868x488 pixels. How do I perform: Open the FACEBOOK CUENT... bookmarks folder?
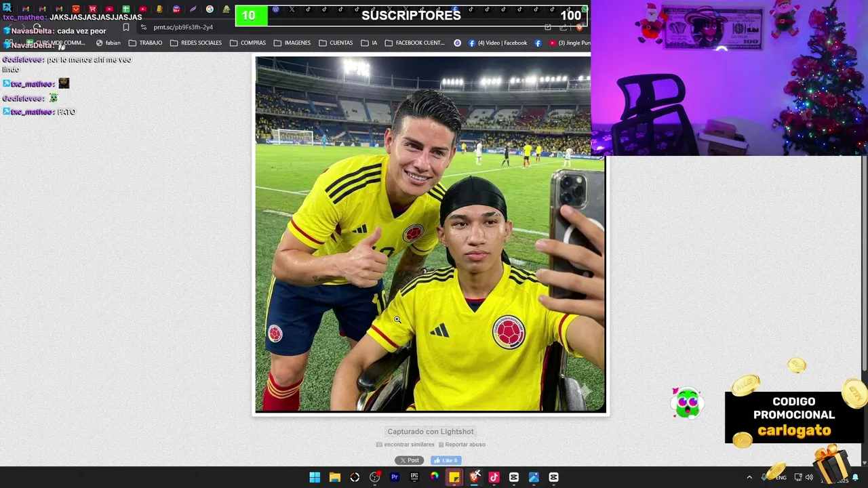(414, 43)
